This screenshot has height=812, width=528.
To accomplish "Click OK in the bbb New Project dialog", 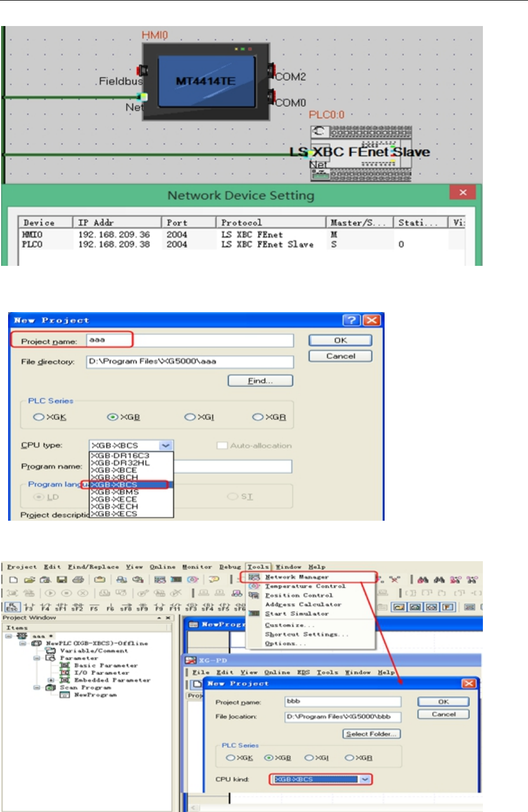I will coord(443,702).
